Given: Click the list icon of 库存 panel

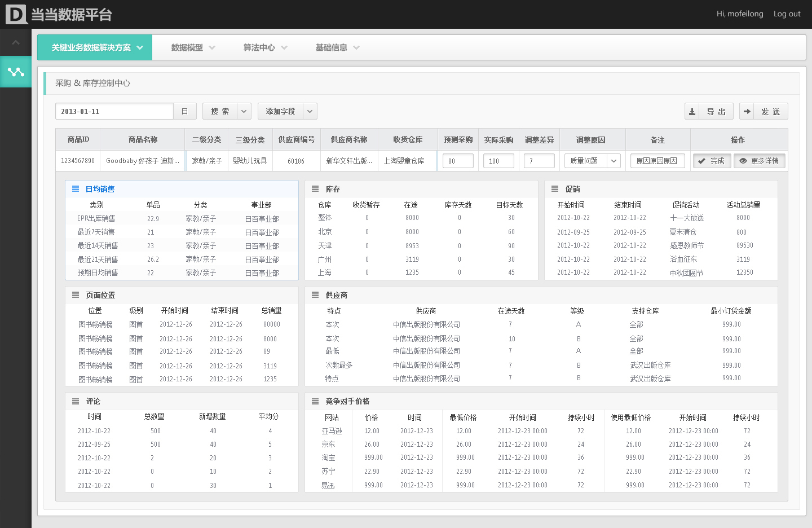Looking at the screenshot, I should [315, 189].
